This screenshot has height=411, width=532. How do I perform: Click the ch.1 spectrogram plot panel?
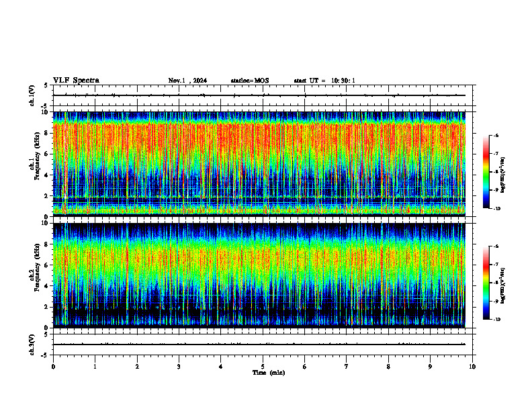click(259, 164)
